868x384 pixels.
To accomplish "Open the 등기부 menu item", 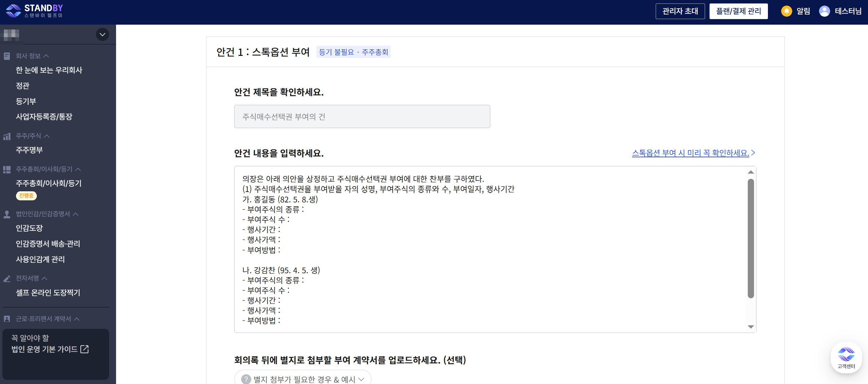I will [x=26, y=101].
